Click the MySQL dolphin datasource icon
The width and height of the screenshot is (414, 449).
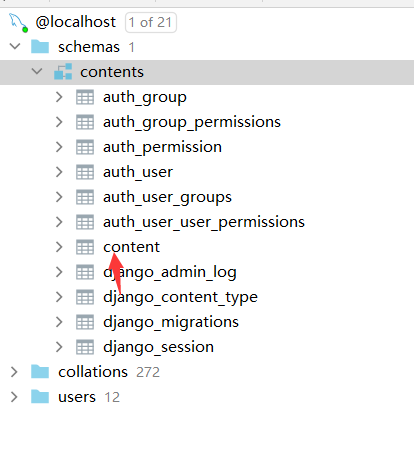click(18, 23)
